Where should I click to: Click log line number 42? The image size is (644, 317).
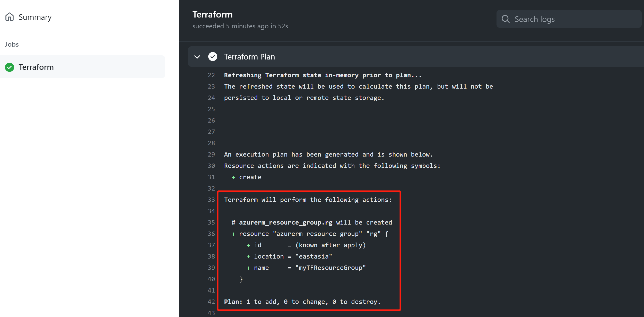coord(211,302)
